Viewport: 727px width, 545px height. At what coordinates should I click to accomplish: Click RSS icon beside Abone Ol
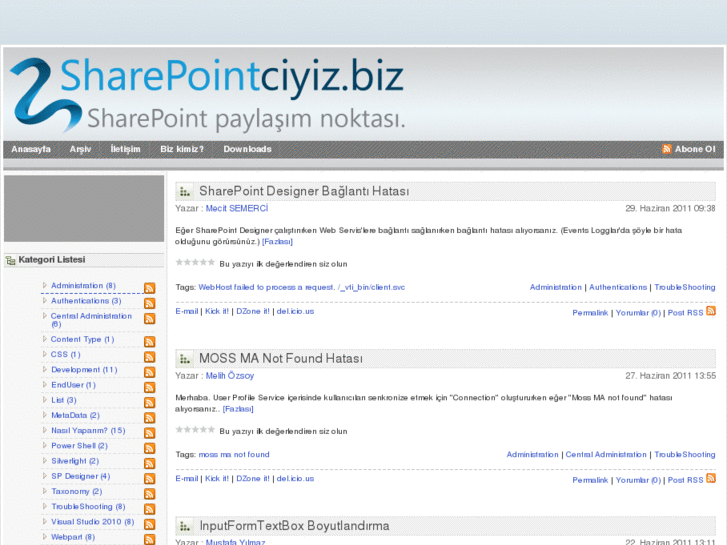click(x=667, y=149)
